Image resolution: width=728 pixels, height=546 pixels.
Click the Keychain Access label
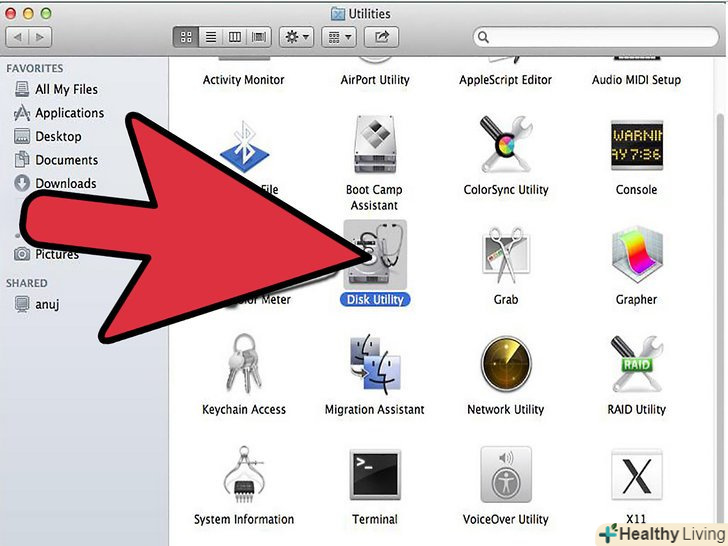[x=244, y=410]
